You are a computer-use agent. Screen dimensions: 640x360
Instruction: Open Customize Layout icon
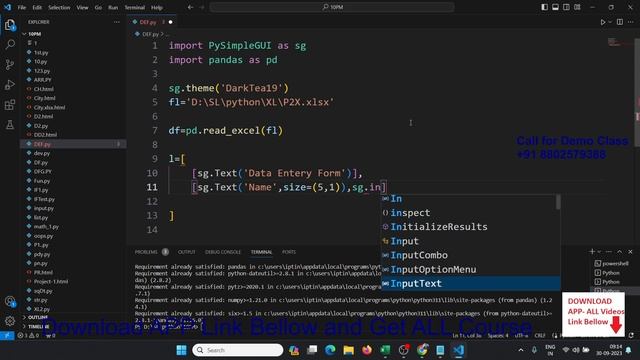coord(577,7)
